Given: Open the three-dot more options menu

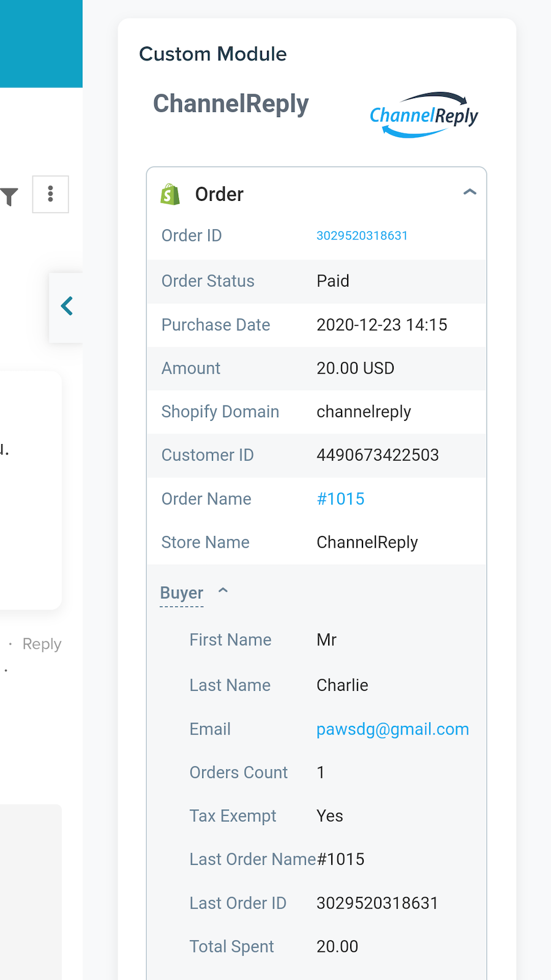Looking at the screenshot, I should click(x=50, y=194).
